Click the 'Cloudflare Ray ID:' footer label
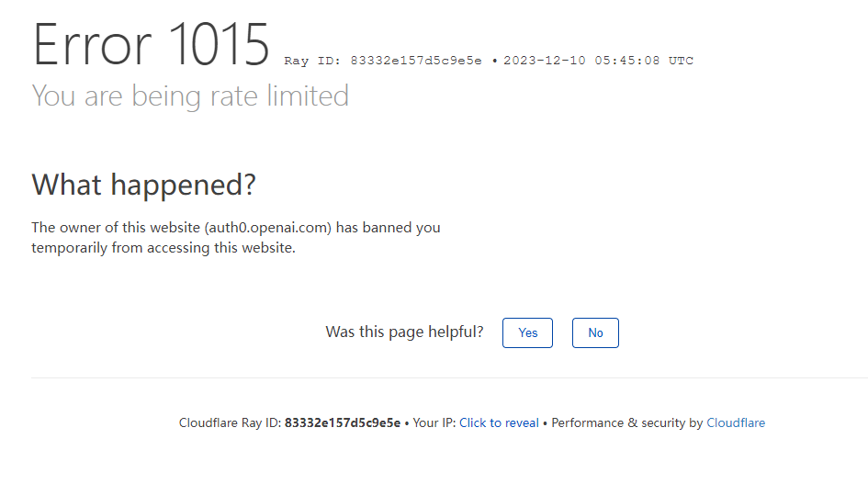The width and height of the screenshot is (868, 484). 230,423
